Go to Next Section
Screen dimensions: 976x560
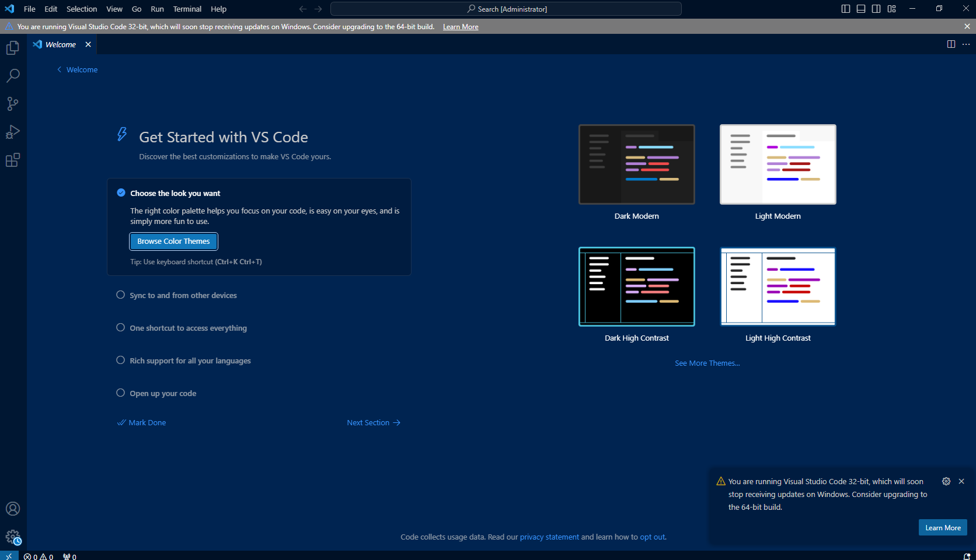374,422
